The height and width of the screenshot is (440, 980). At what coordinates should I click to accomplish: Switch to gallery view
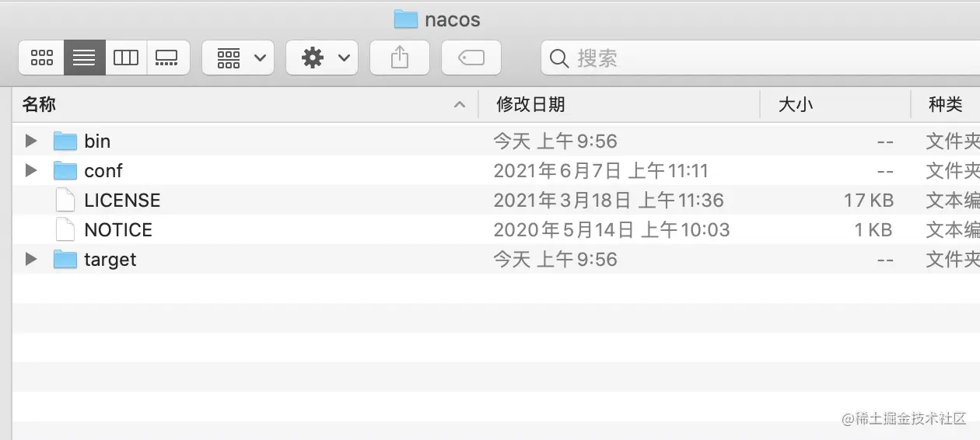(167, 58)
